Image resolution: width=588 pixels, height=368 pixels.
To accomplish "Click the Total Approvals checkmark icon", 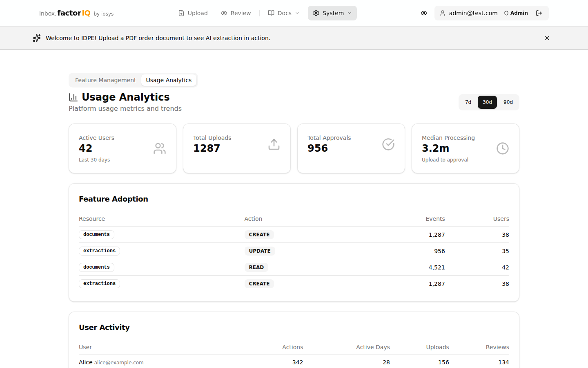I will point(388,144).
